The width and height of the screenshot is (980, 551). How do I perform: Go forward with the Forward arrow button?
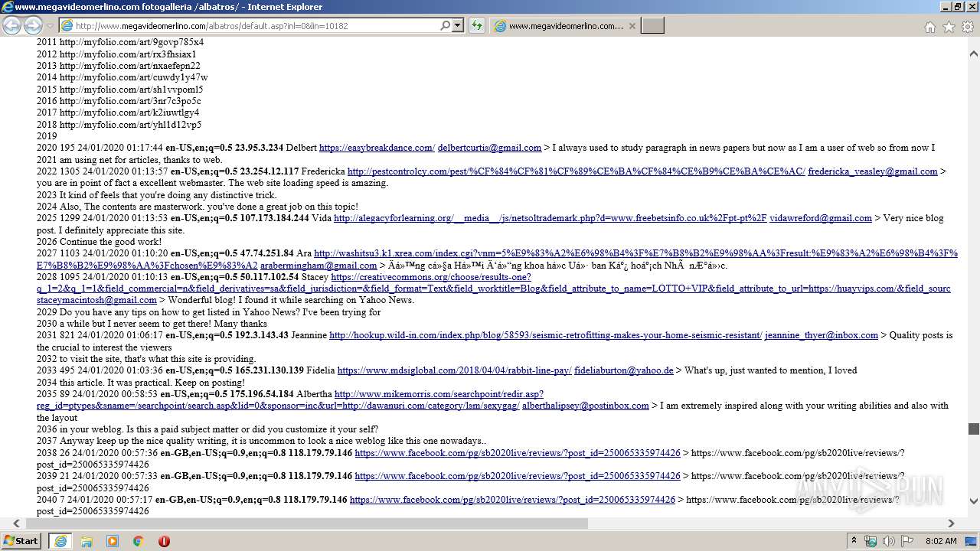point(33,26)
